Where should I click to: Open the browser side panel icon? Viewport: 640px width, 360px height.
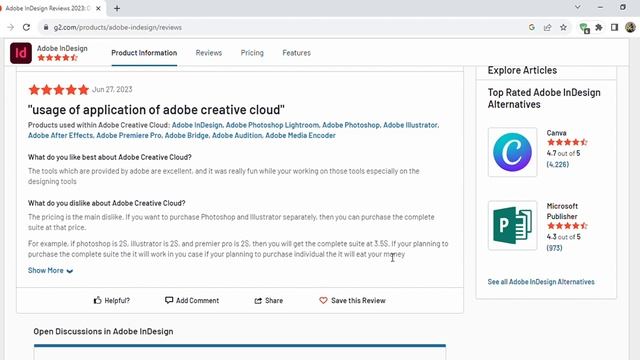click(614, 27)
